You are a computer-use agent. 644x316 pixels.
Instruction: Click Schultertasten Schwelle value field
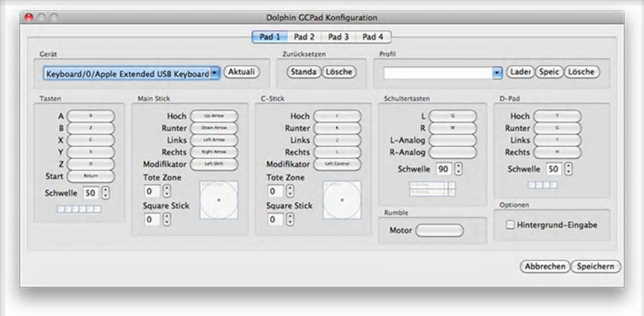pos(444,169)
